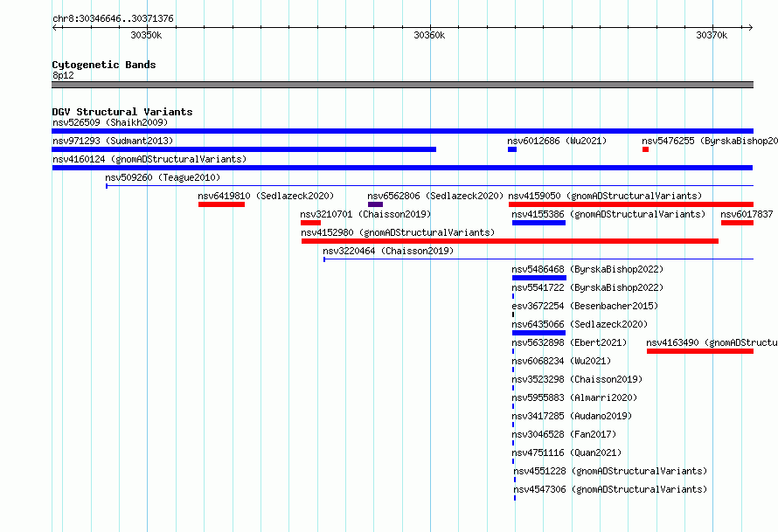Image resolution: width=778 pixels, height=532 pixels.
Task: Open the nsv6012686 (Wu2021) variant label
Action: [x=557, y=141]
